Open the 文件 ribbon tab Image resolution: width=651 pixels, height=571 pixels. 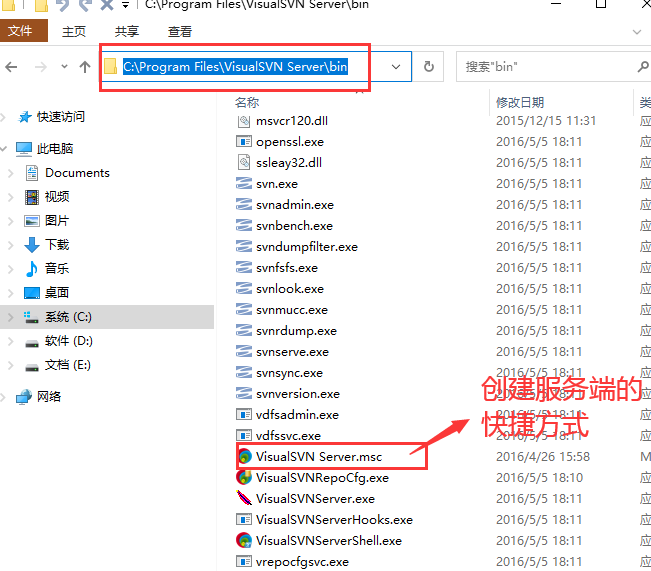24,31
